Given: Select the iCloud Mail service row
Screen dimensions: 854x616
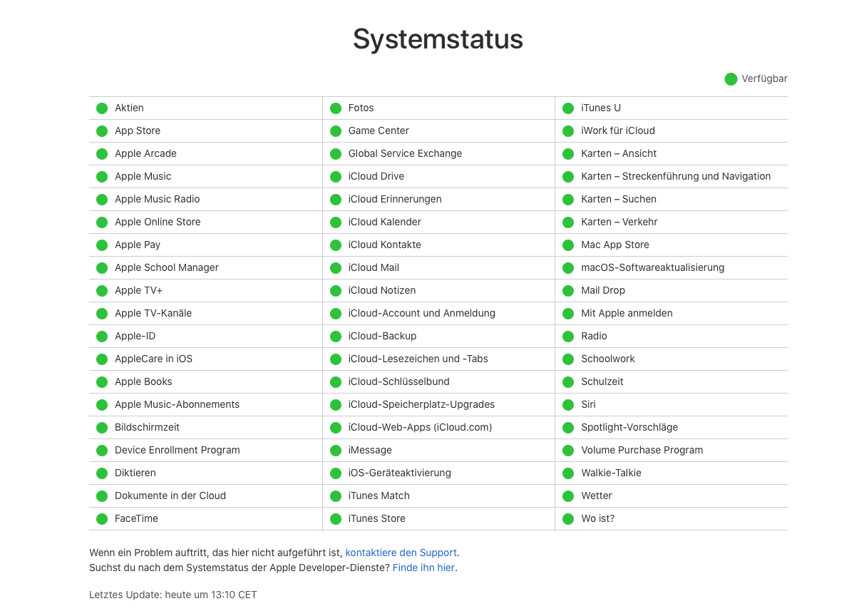Looking at the screenshot, I should coord(374,268).
